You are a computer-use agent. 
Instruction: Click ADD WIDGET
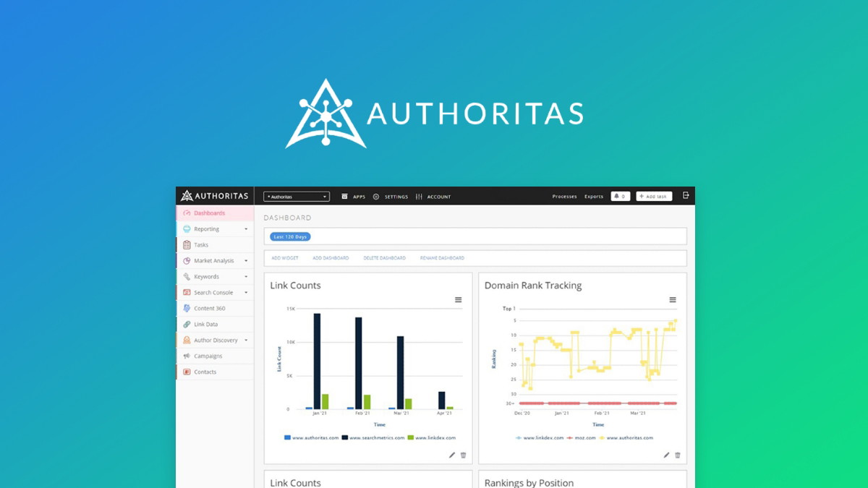coord(285,258)
